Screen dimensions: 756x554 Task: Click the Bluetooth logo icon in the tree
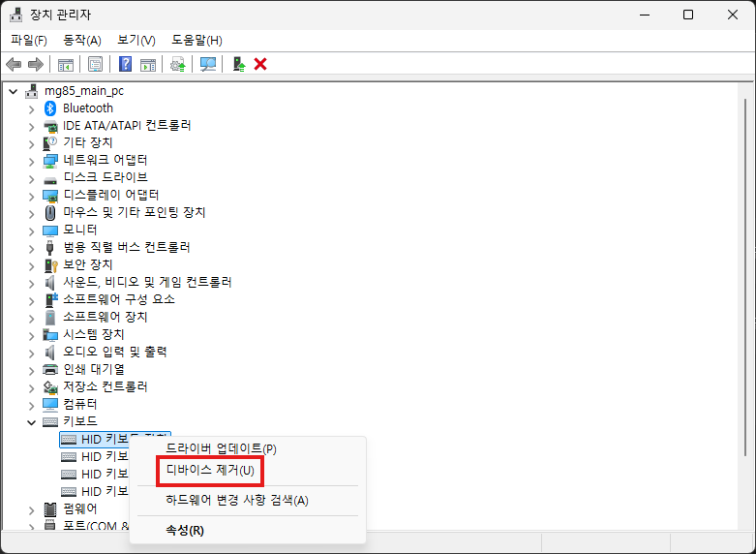point(50,108)
